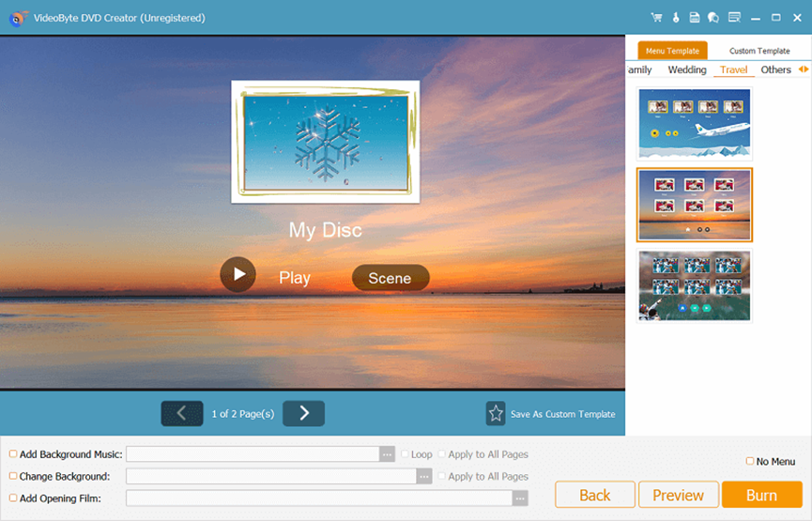Image resolution: width=812 pixels, height=521 pixels.
Task: Enable Add Background Music checkbox
Action: (x=13, y=454)
